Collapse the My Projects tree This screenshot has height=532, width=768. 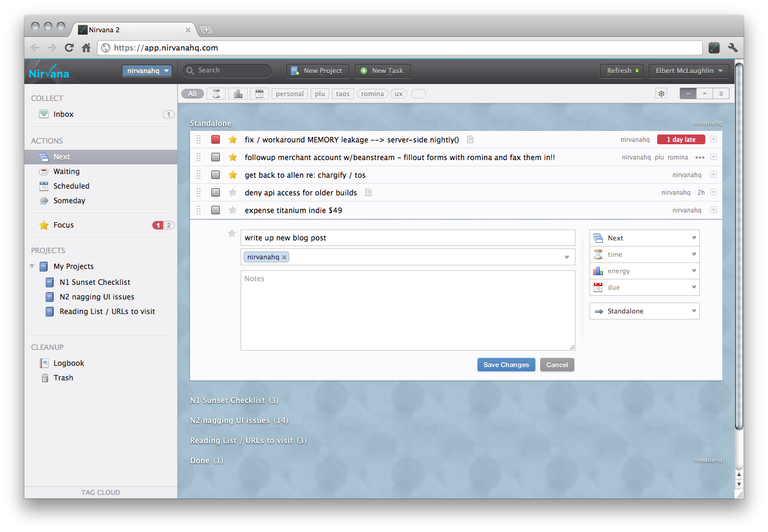32,267
